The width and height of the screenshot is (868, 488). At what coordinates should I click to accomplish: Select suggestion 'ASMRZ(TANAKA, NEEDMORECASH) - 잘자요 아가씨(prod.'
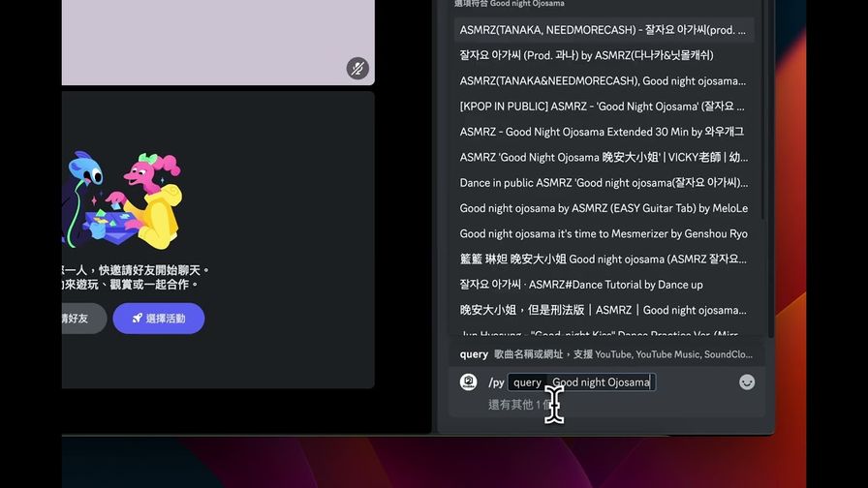[604, 30]
